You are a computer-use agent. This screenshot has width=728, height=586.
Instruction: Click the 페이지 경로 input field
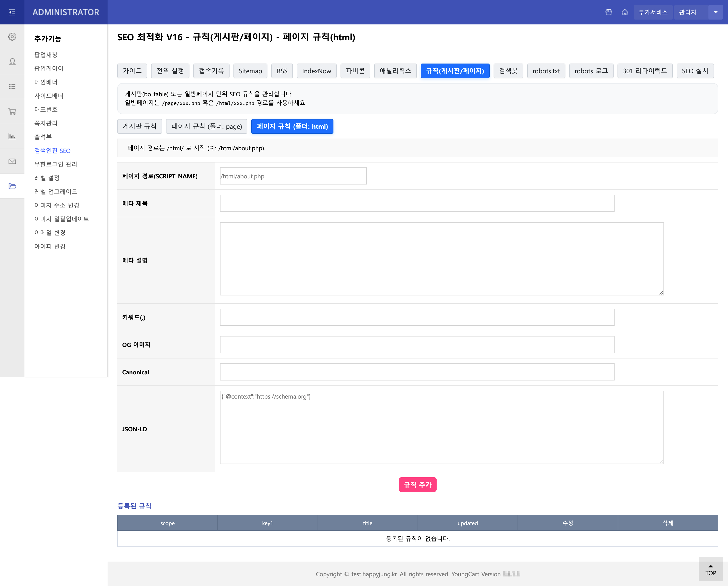[293, 176]
